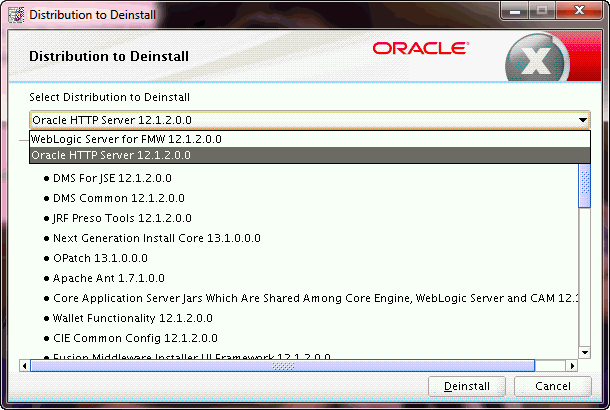Click the grey X deinstall emblem
Image resolution: width=610 pixels, height=410 pixels.
pyautogui.click(x=537, y=58)
